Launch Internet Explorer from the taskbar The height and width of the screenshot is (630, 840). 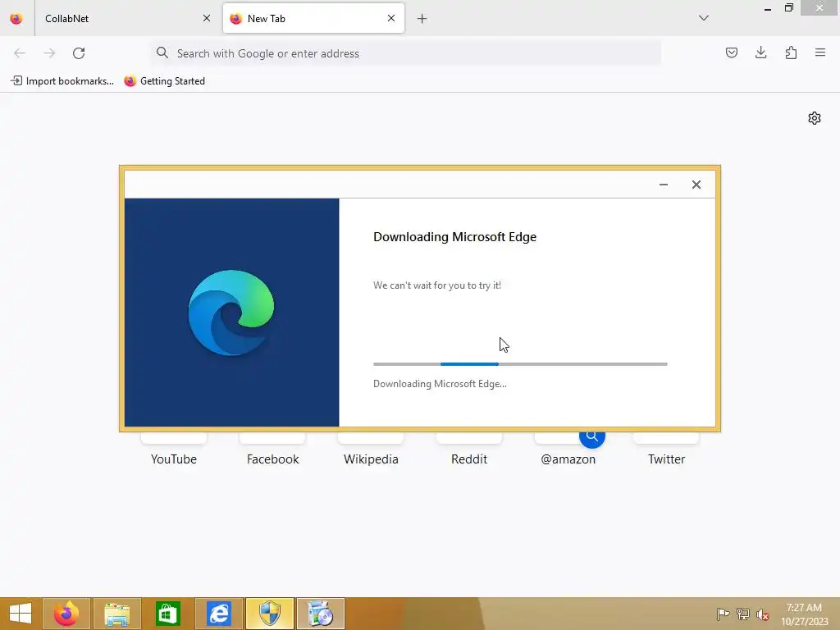point(218,614)
